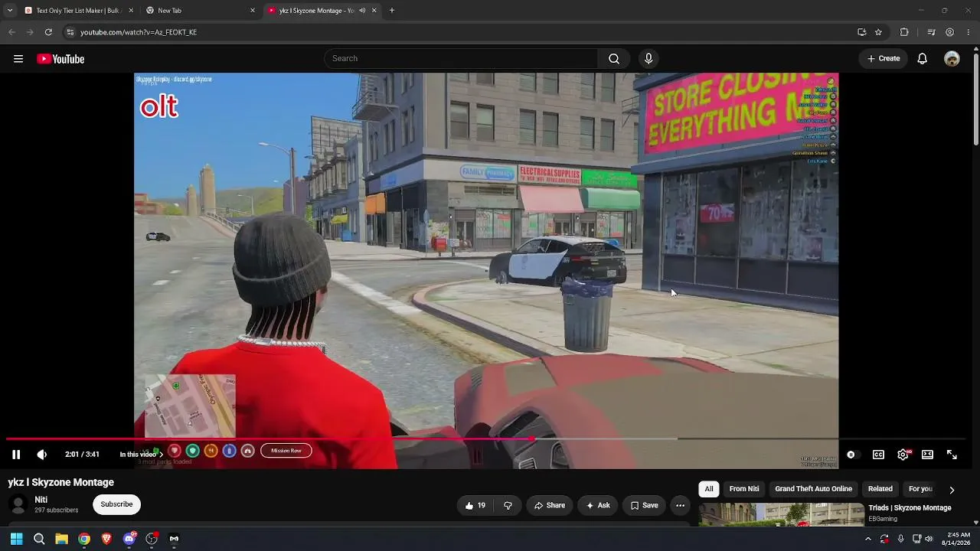Switch to theater mode
Screen dimensions: 980x551
(x=927, y=455)
